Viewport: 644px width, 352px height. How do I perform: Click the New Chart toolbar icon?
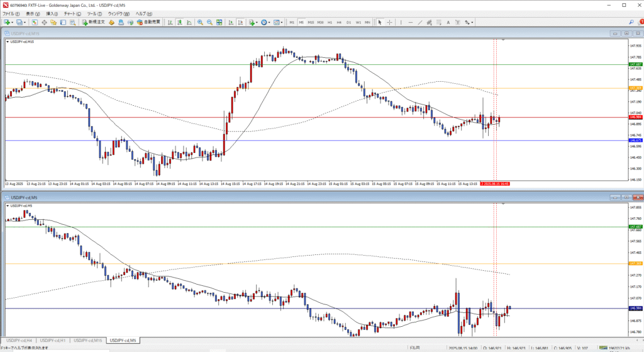pos(7,22)
